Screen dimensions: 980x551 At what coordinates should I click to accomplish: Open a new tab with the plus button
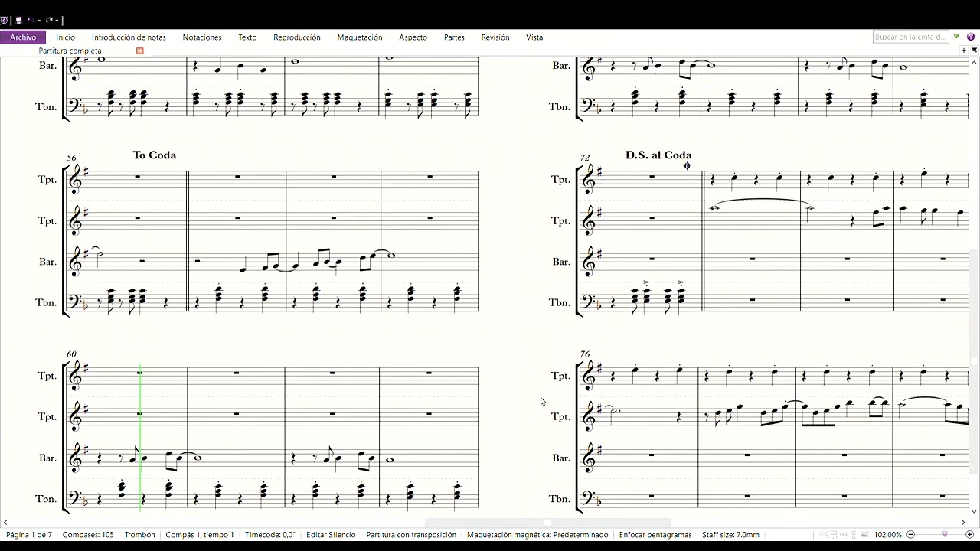click(x=964, y=51)
